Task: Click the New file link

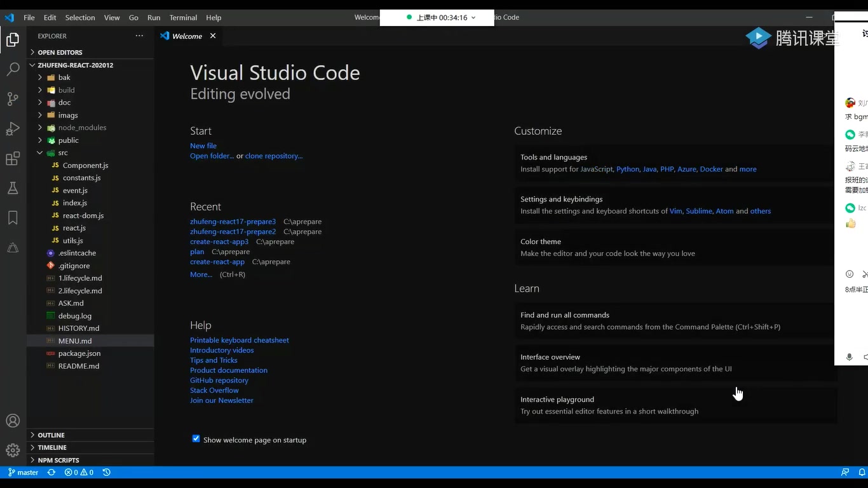Action: (203, 146)
